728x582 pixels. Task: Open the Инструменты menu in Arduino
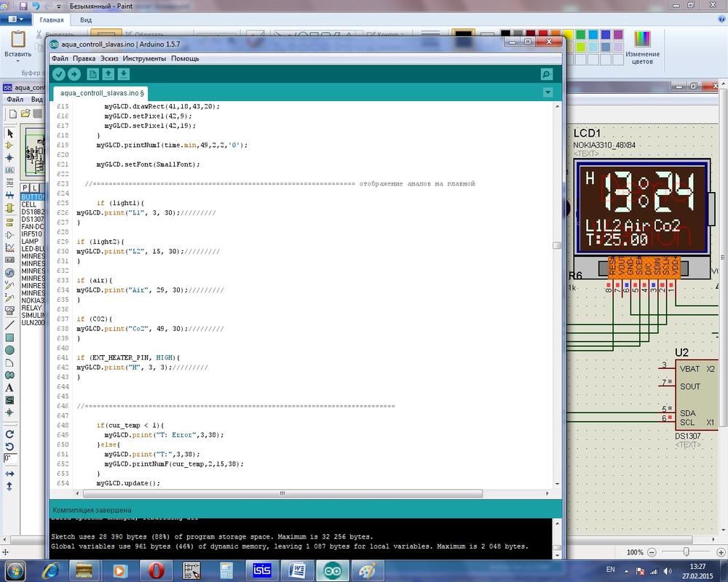pyautogui.click(x=144, y=58)
